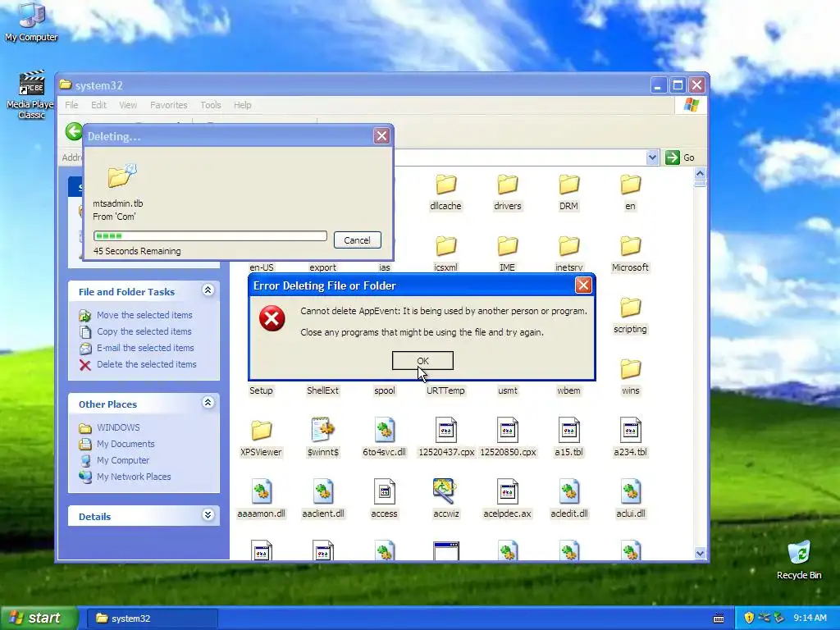Click the 9:14 AM clock
Viewport: 840px width, 630px height.
810,618
